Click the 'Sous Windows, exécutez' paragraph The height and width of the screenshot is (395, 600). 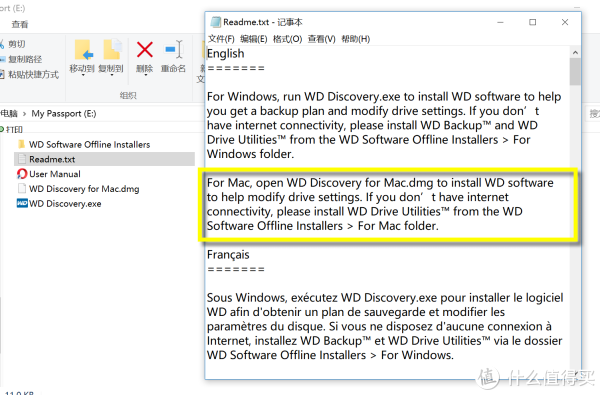(385, 326)
